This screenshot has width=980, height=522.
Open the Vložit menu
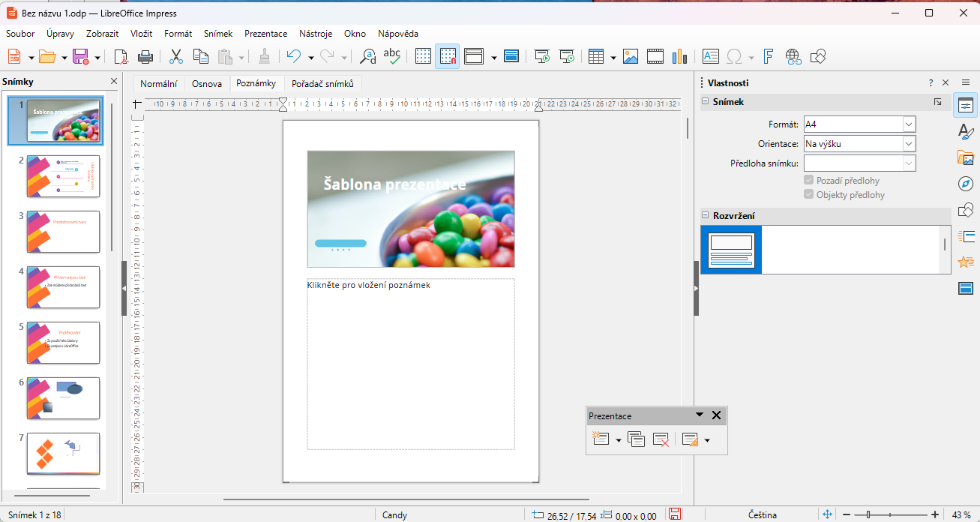(141, 34)
